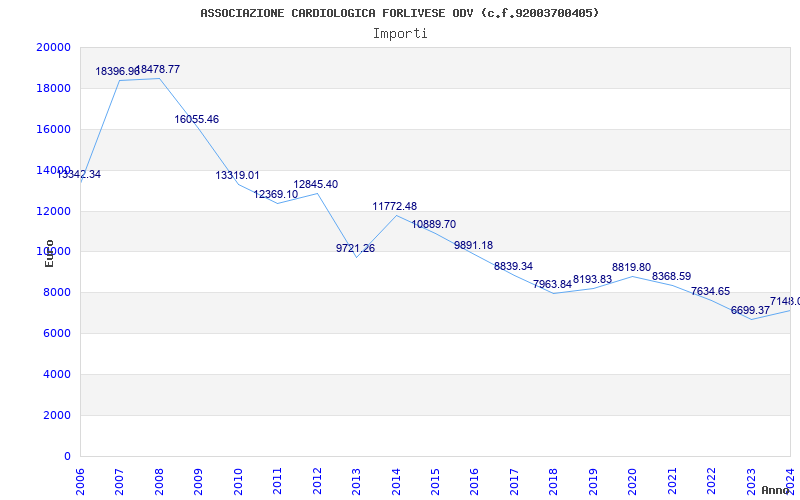
Task: Click the y-axis tick 4000
Action: pyautogui.click(x=57, y=374)
